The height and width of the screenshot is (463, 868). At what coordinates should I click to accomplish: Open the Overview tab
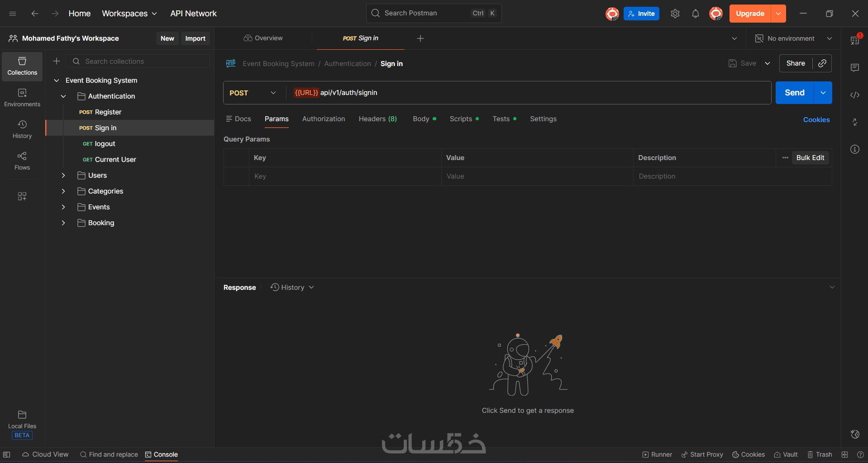point(263,38)
